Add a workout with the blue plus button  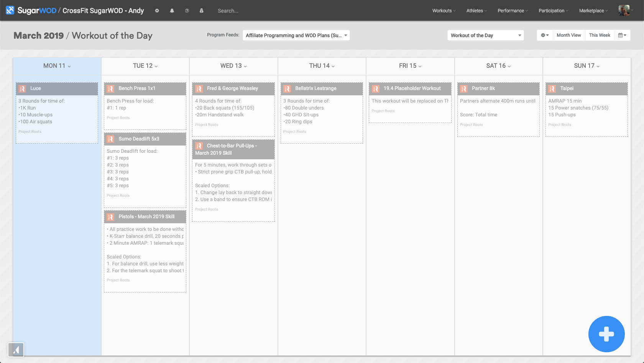[x=606, y=334]
